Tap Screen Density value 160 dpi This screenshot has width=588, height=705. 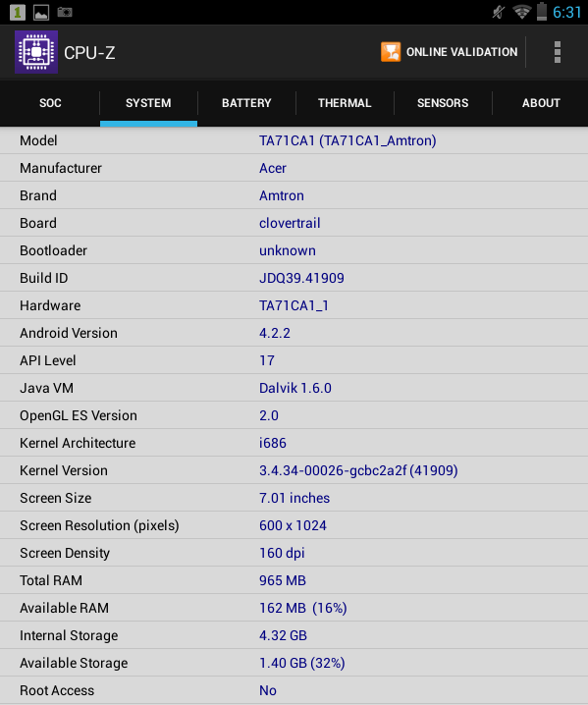coord(282,553)
